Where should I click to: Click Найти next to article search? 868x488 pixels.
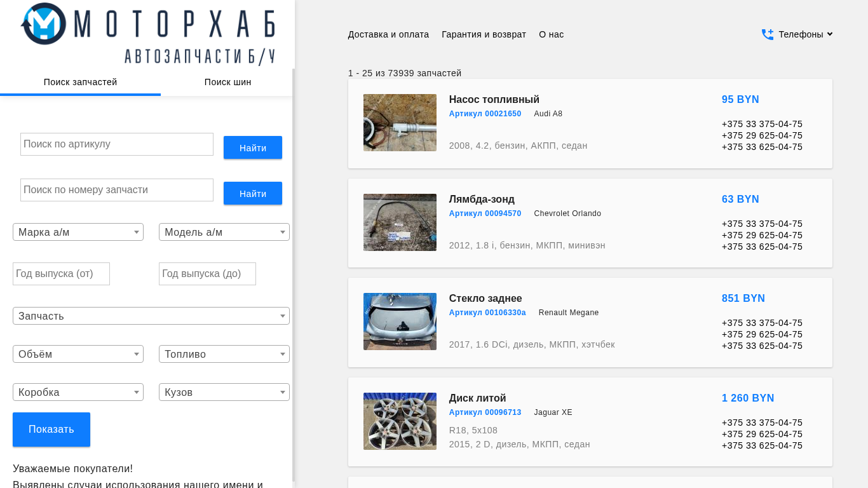click(253, 147)
